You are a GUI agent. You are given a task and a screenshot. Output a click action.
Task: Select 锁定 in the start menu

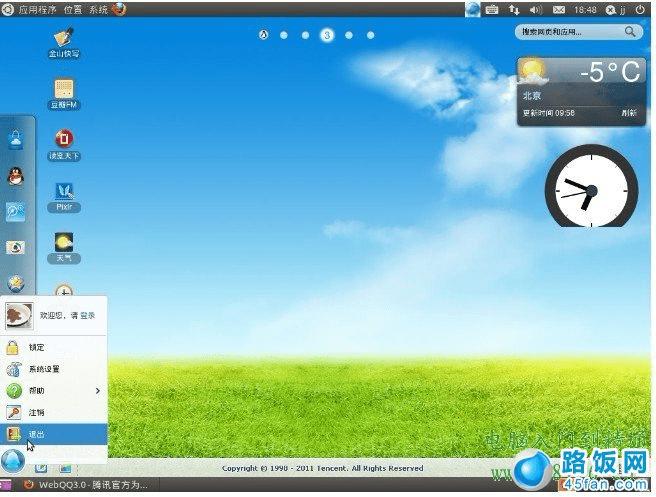pos(54,347)
